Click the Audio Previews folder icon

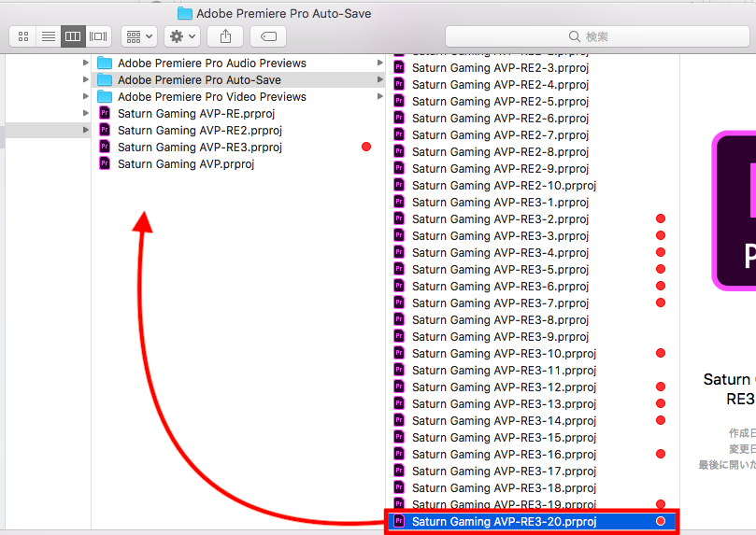pos(105,63)
